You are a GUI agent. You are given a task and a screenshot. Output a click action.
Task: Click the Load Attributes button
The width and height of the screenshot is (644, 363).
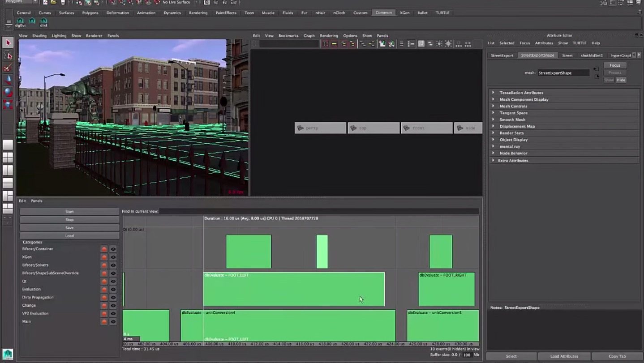tap(564, 356)
